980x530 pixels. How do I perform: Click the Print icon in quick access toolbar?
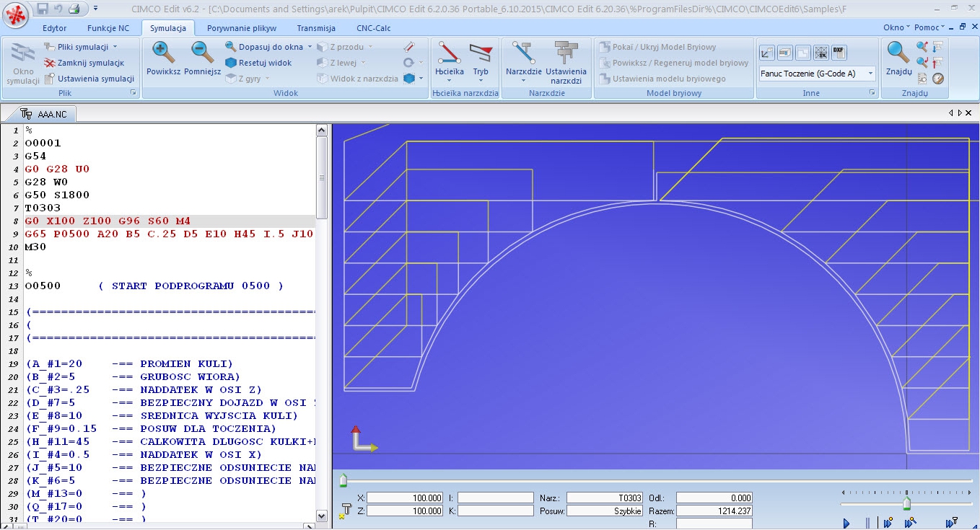pyautogui.click(x=74, y=8)
